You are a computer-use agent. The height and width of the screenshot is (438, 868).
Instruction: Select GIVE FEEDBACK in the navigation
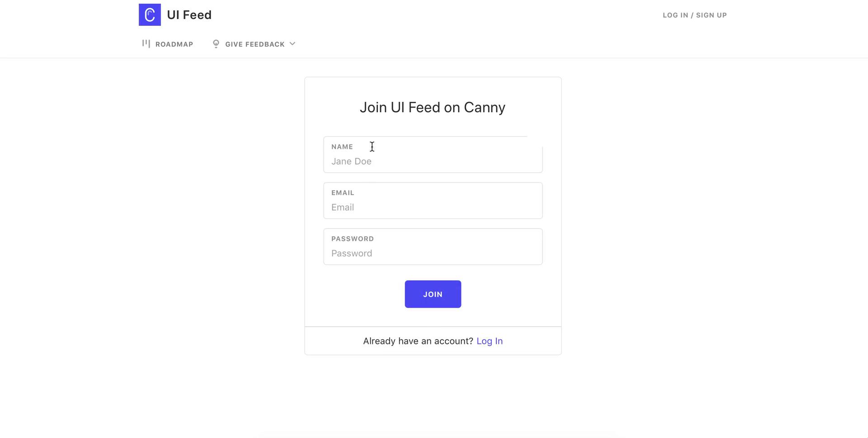[x=255, y=44]
